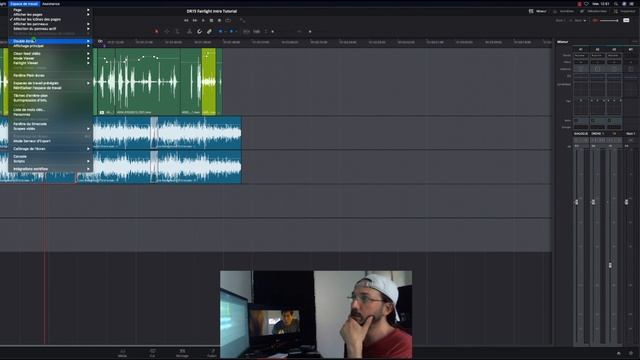
Task: Select the red pointer selection tool
Action: (x=156, y=31)
